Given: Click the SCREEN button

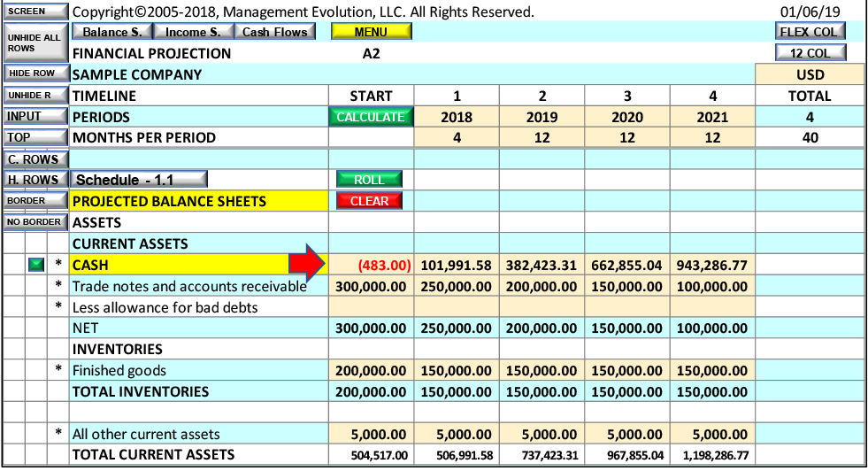Looking at the screenshot, I should pos(36,12).
